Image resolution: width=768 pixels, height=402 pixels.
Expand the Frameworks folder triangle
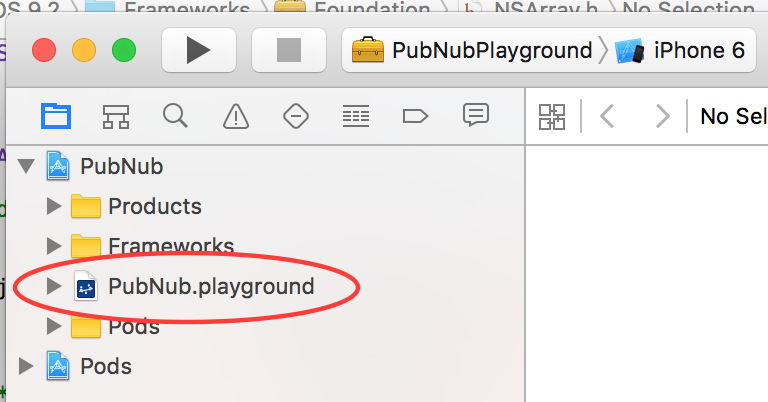[x=54, y=246]
